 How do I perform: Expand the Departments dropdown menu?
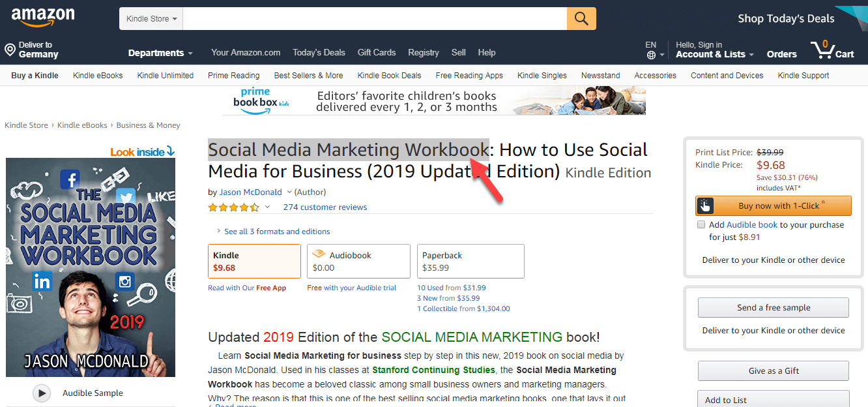[x=160, y=53]
